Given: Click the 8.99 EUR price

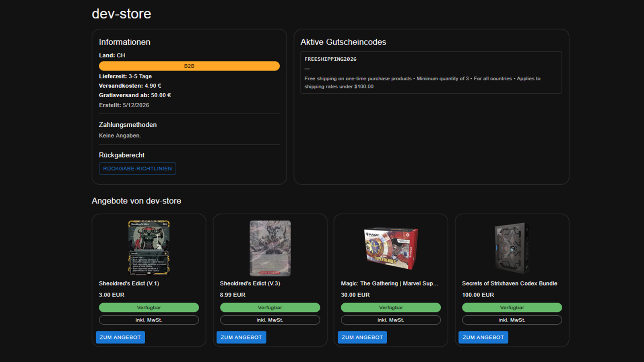Looking at the screenshot, I should tap(233, 295).
